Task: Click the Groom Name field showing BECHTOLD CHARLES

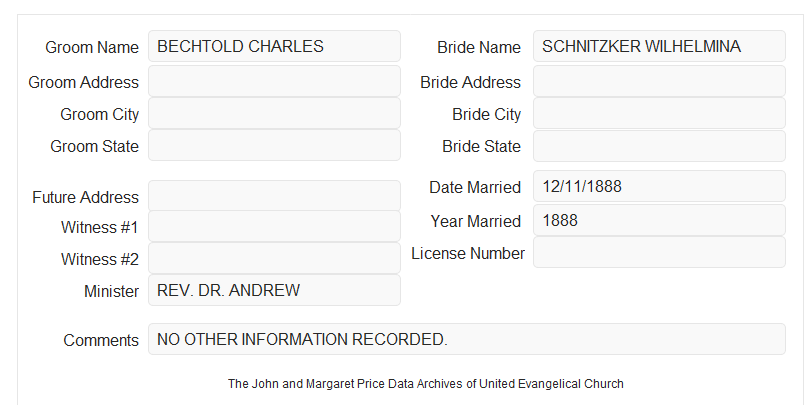Action: 274,46
